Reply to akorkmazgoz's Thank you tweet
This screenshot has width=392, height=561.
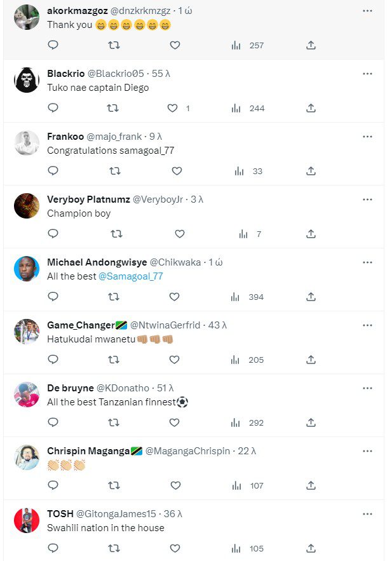point(53,45)
